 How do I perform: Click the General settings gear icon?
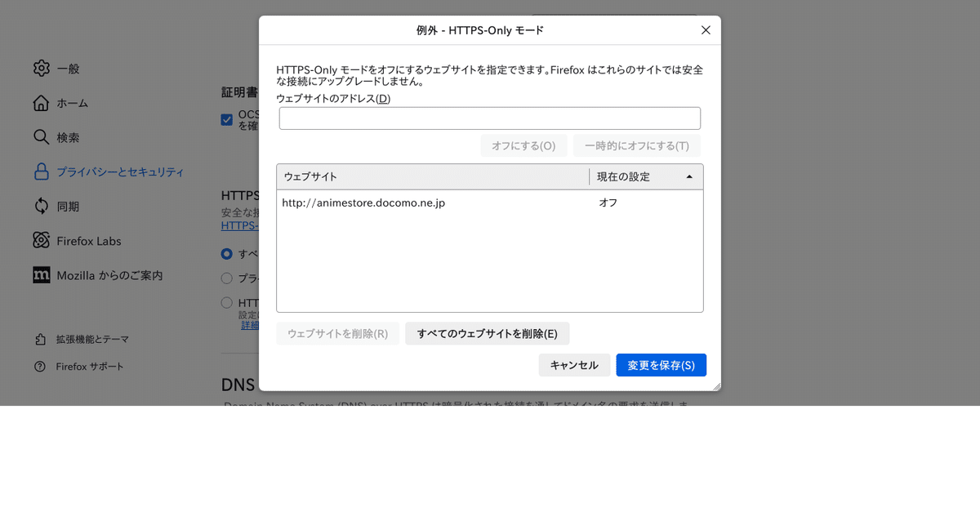(42, 69)
